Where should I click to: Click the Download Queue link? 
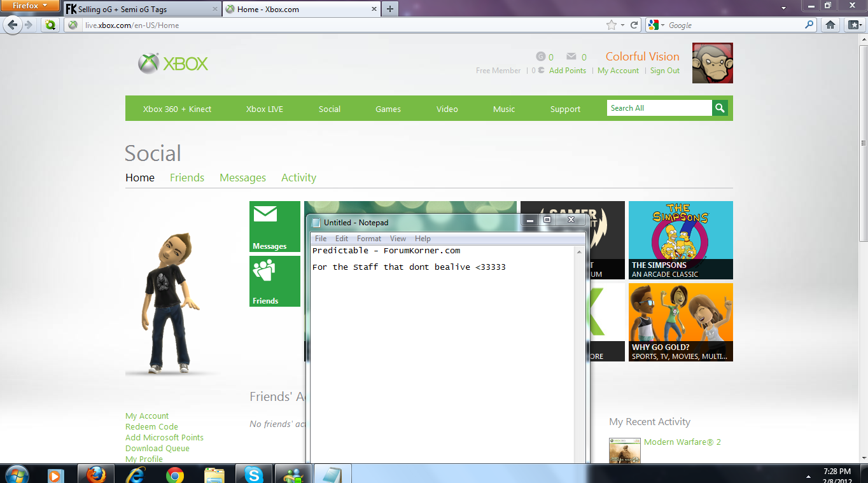pyautogui.click(x=157, y=449)
